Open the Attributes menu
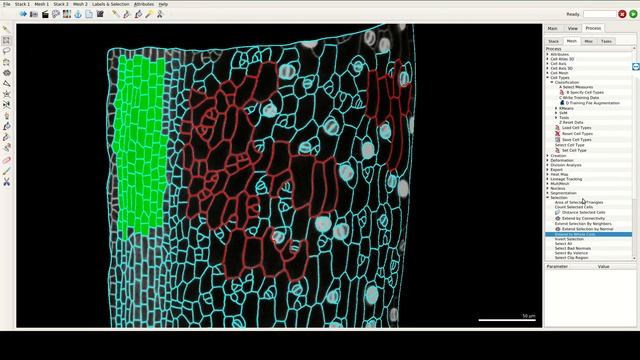The image size is (640, 360). click(144, 4)
